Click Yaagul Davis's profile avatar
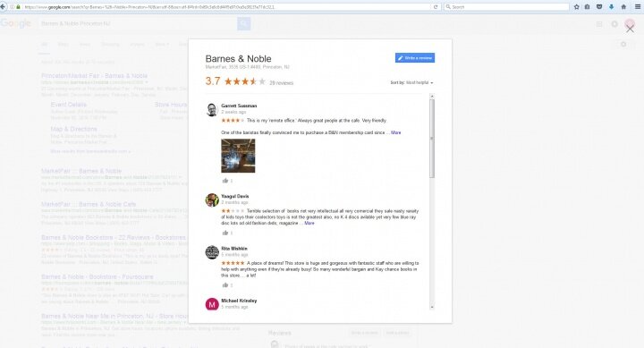The height and width of the screenshot is (348, 644). 211,200
